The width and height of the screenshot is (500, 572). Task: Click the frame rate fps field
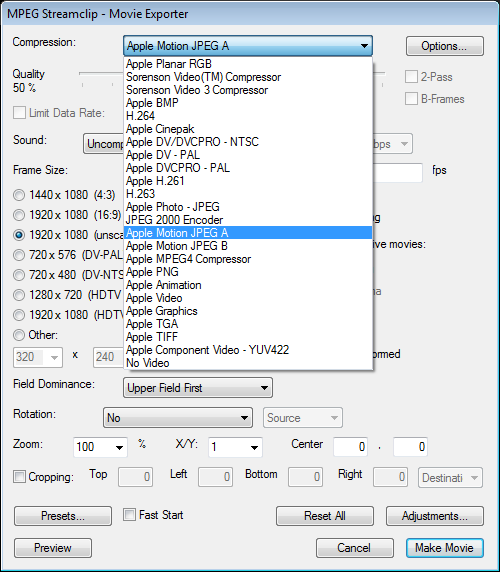point(398,173)
